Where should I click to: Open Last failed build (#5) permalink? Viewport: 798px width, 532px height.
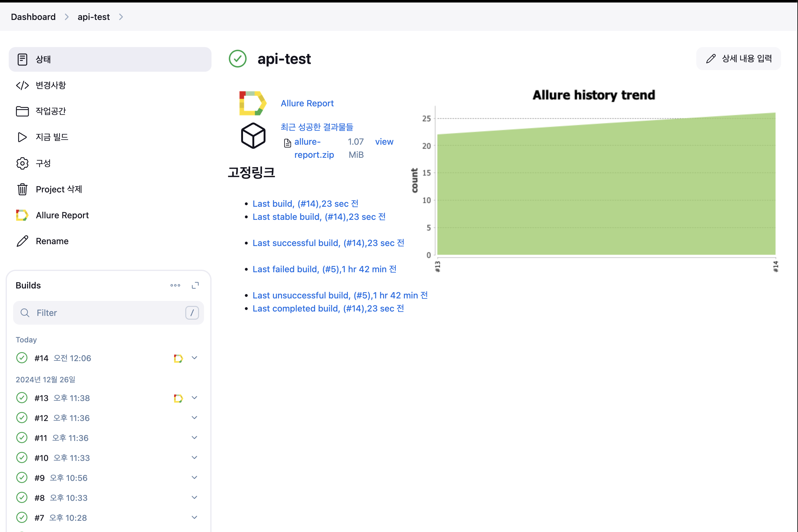pos(324,269)
